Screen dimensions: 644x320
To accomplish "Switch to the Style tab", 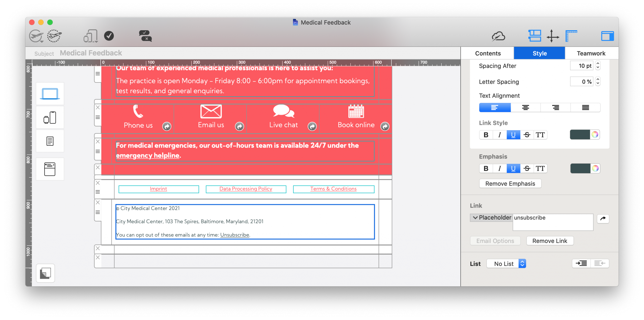I will pyautogui.click(x=540, y=53).
